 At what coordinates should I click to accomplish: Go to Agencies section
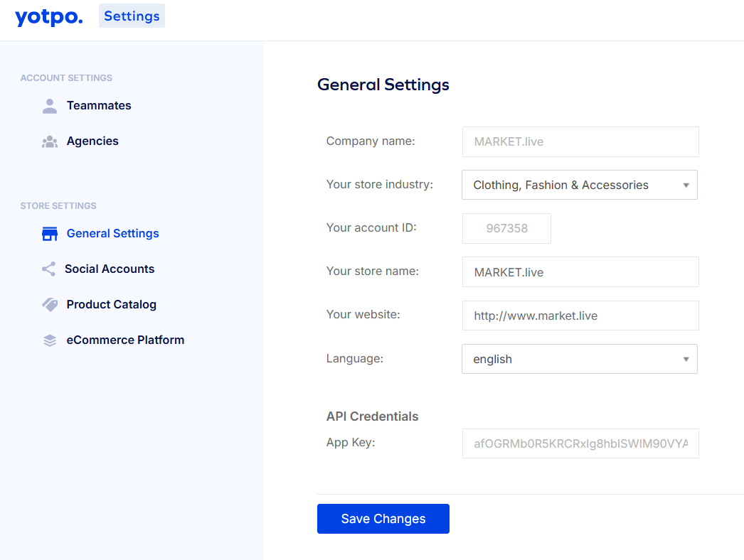coord(92,141)
